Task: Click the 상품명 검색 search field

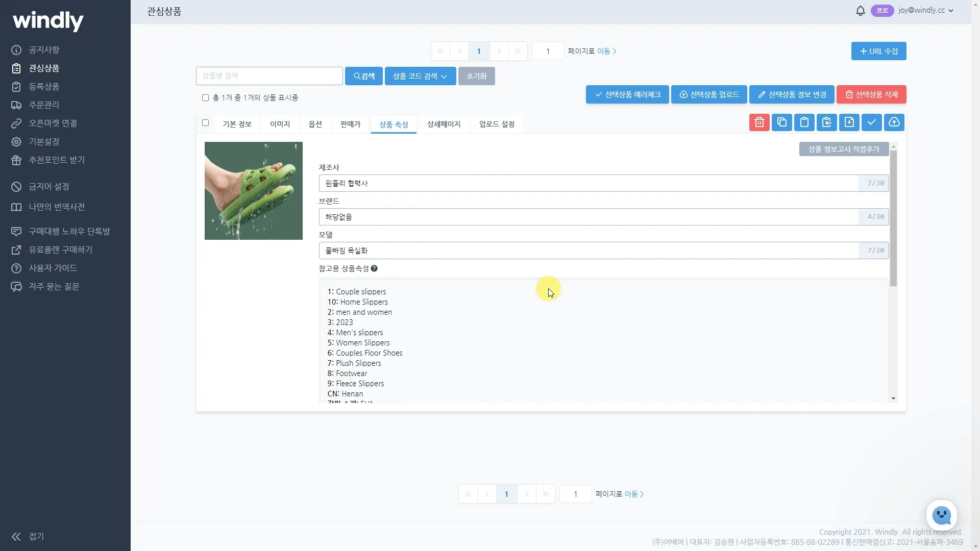Action: [269, 76]
